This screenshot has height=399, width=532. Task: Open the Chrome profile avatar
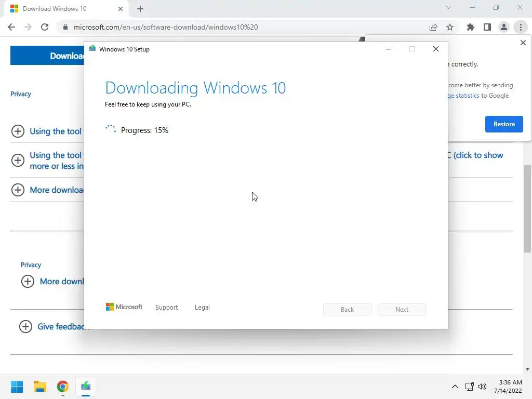tap(504, 27)
